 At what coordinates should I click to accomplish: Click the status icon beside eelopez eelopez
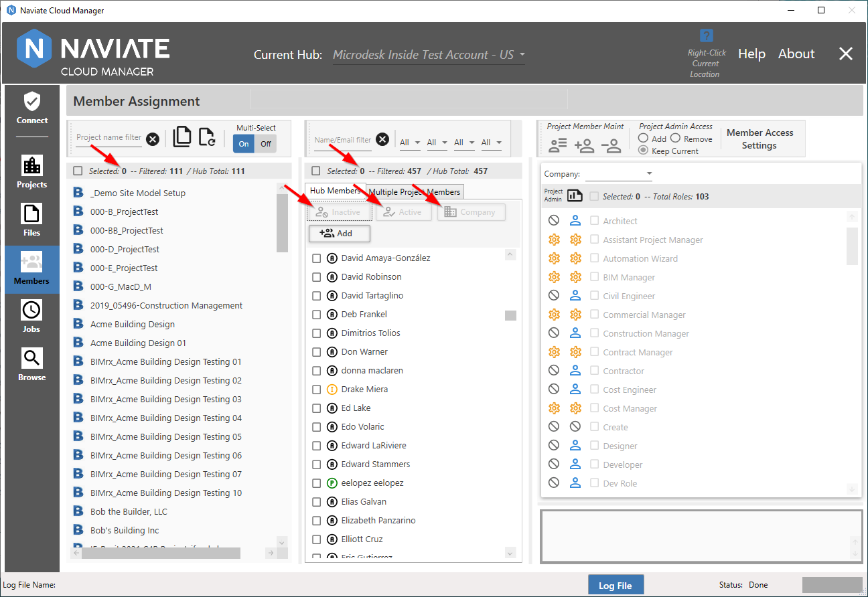332,483
